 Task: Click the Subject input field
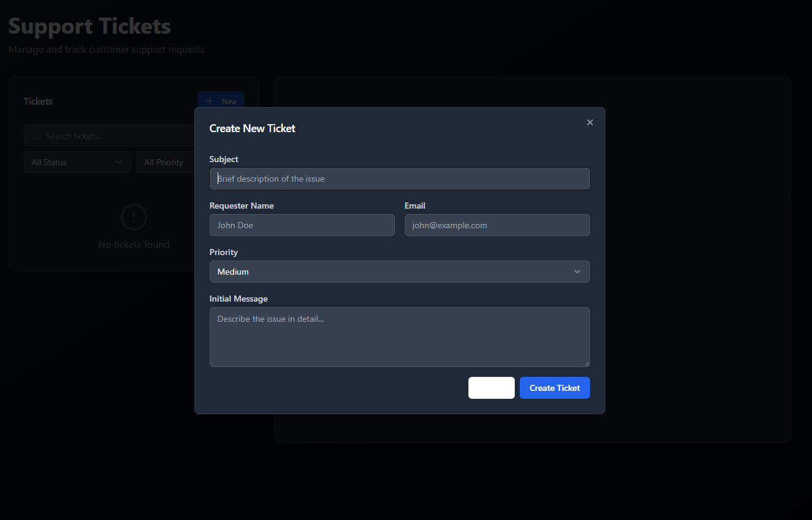(400, 179)
